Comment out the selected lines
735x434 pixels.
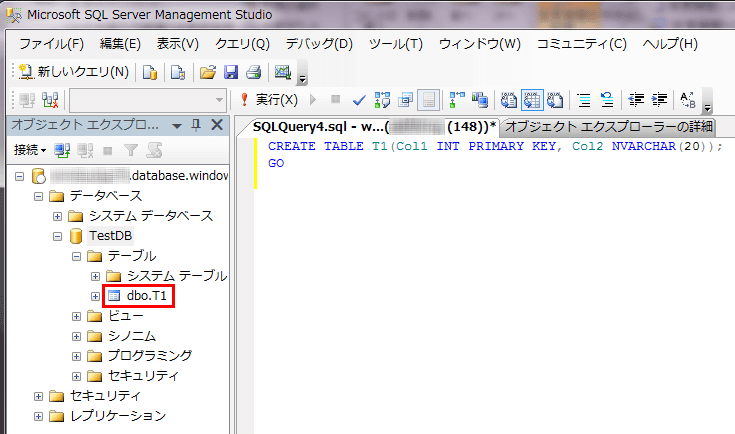(584, 100)
